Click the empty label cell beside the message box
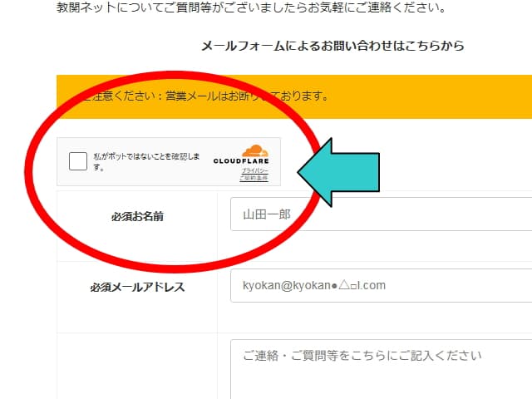Viewport: 532px width, 399px height. 137,366
